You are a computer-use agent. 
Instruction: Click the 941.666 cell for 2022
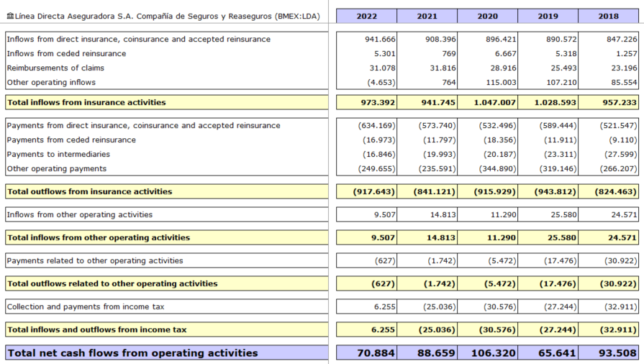tap(380, 39)
